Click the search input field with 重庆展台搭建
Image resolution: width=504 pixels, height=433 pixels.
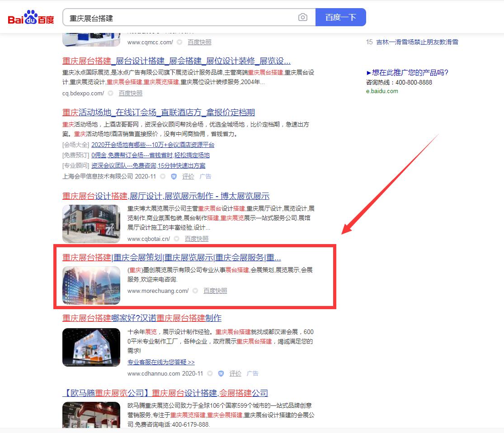pyautogui.click(x=181, y=18)
